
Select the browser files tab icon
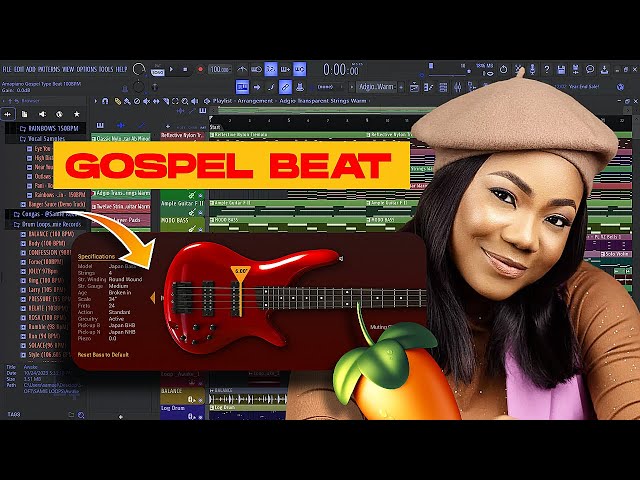click(24, 114)
